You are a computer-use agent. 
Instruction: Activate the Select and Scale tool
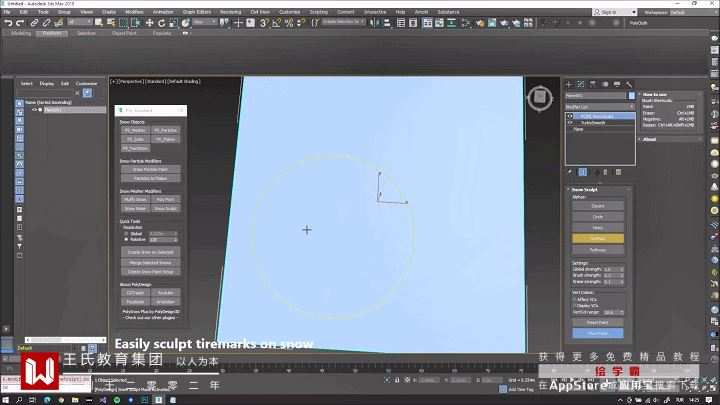point(174,22)
